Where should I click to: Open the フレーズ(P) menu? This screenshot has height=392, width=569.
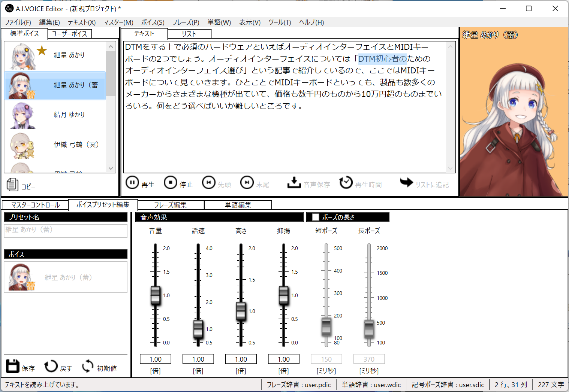pos(186,22)
